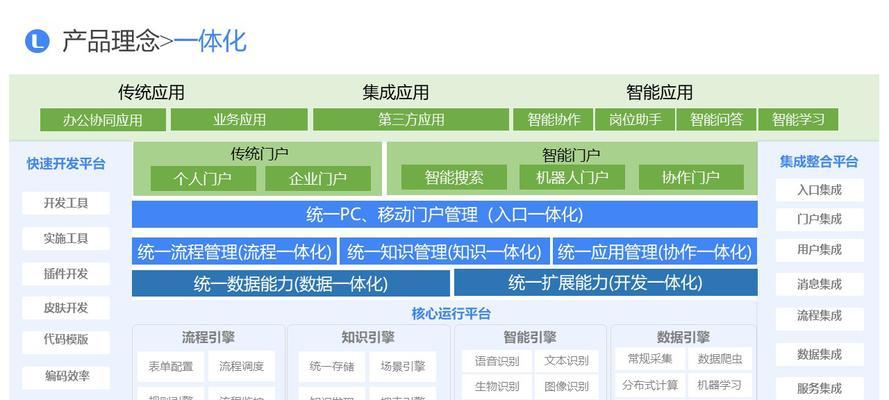Click the 集成应用 heading

tap(396, 92)
